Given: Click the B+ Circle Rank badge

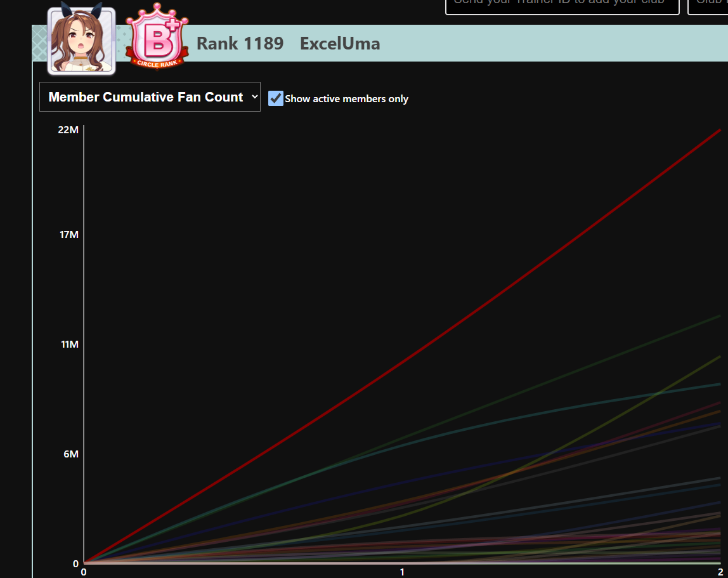Looking at the screenshot, I should point(157,37).
